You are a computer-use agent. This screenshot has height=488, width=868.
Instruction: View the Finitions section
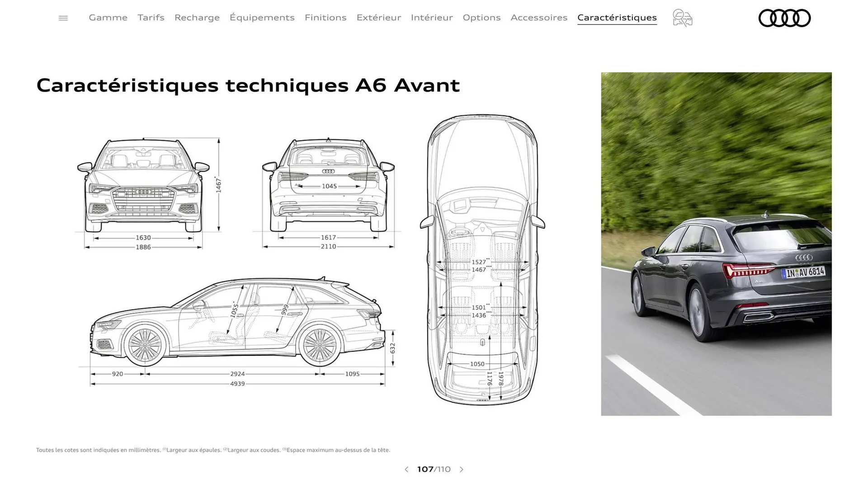coord(325,18)
